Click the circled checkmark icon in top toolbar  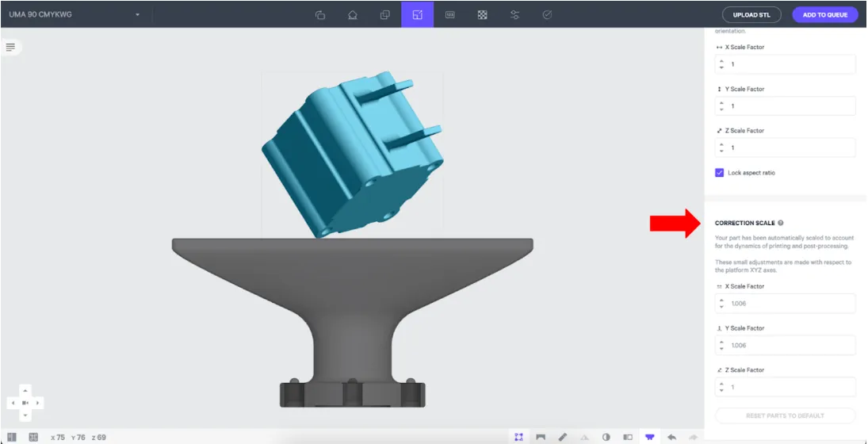547,15
